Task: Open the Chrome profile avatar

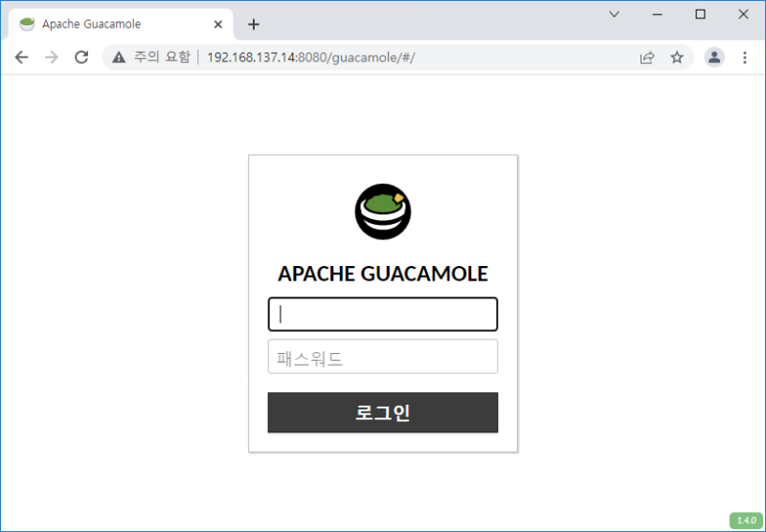Action: click(x=714, y=57)
